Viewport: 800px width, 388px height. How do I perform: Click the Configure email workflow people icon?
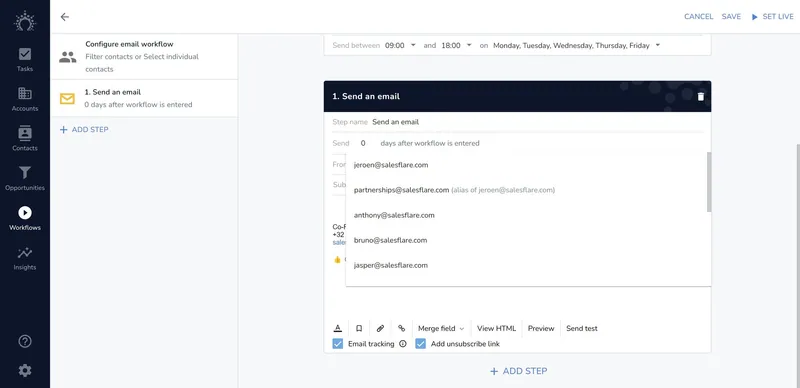pyautogui.click(x=67, y=57)
